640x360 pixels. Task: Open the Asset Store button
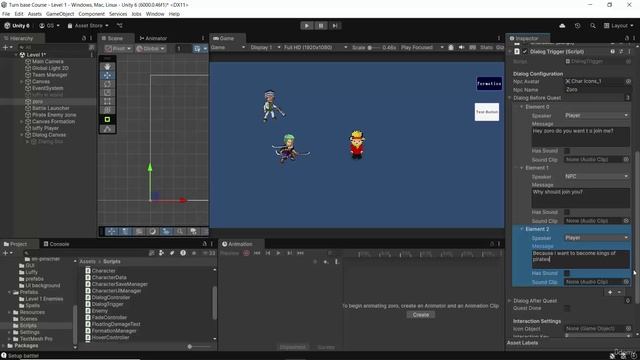click(x=88, y=26)
